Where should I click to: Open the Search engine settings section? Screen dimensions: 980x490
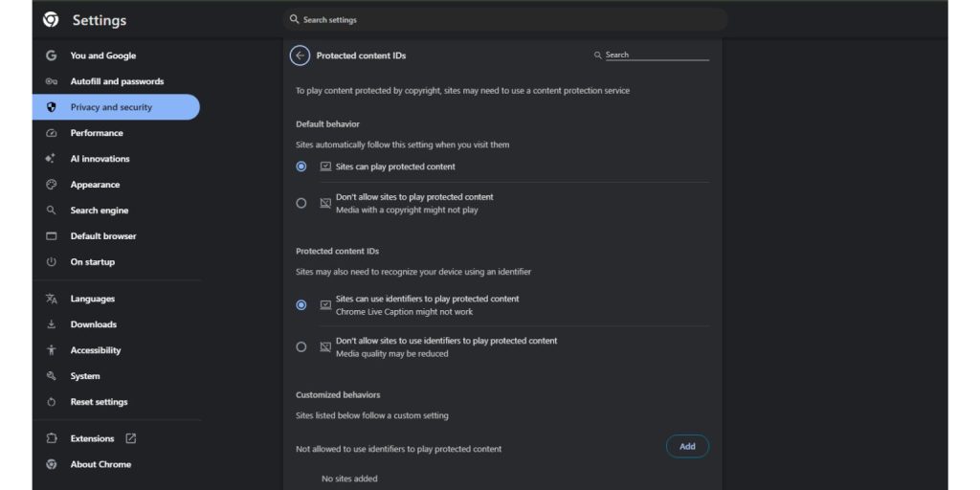coord(99,211)
